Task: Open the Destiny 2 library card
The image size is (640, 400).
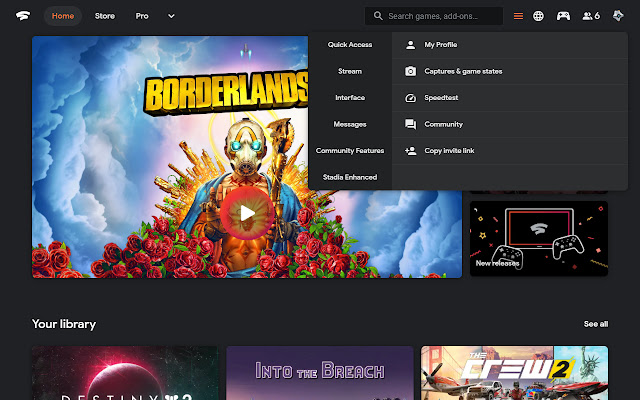Action: tap(125, 373)
